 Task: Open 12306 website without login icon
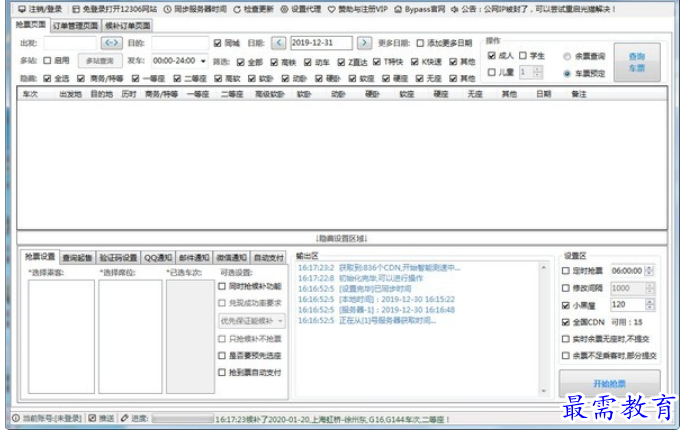point(76,9)
